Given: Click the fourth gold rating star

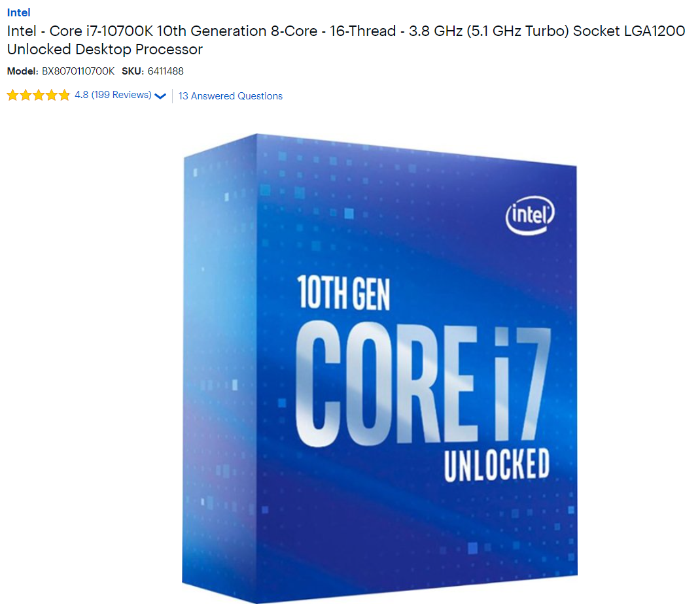Looking at the screenshot, I should tap(51, 95).
